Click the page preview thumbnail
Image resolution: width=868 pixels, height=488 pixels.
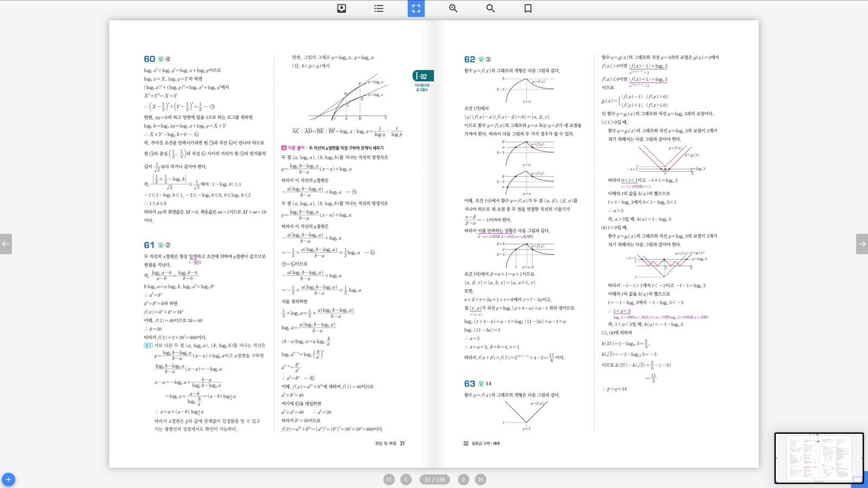[818, 458]
